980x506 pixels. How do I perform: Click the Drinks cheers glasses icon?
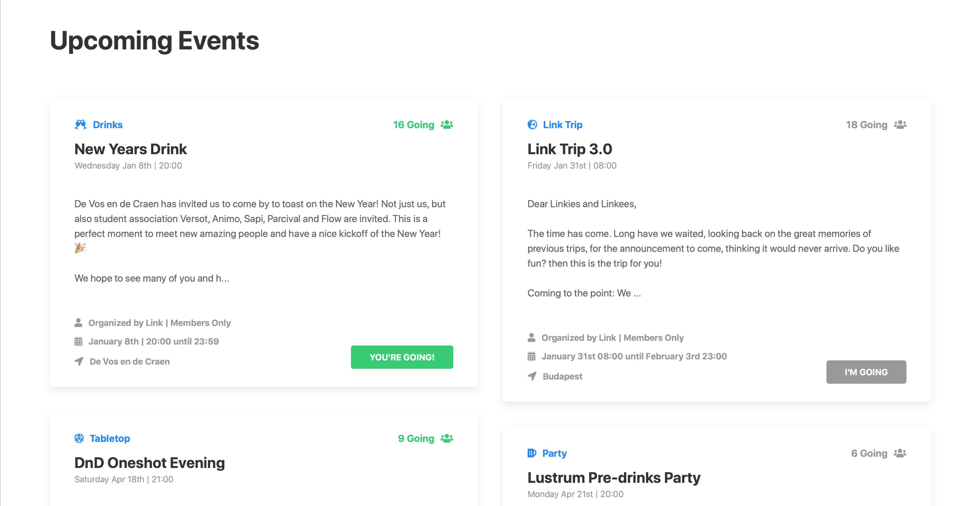point(80,125)
